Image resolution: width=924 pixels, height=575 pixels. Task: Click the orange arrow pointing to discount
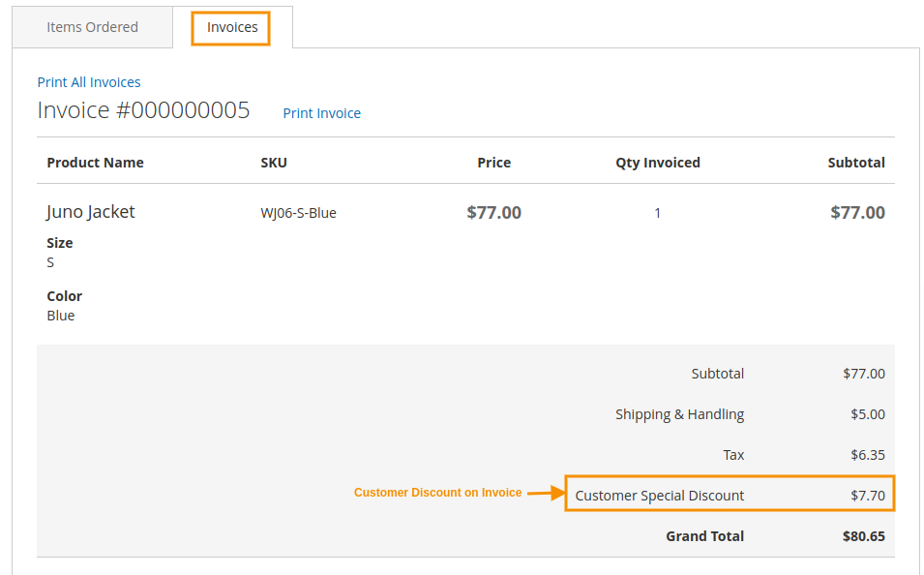click(546, 493)
